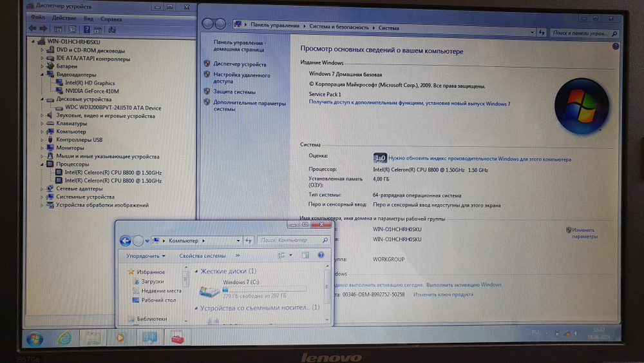Click the volume icon in system tray
The image size is (644, 363).
pos(576,333)
